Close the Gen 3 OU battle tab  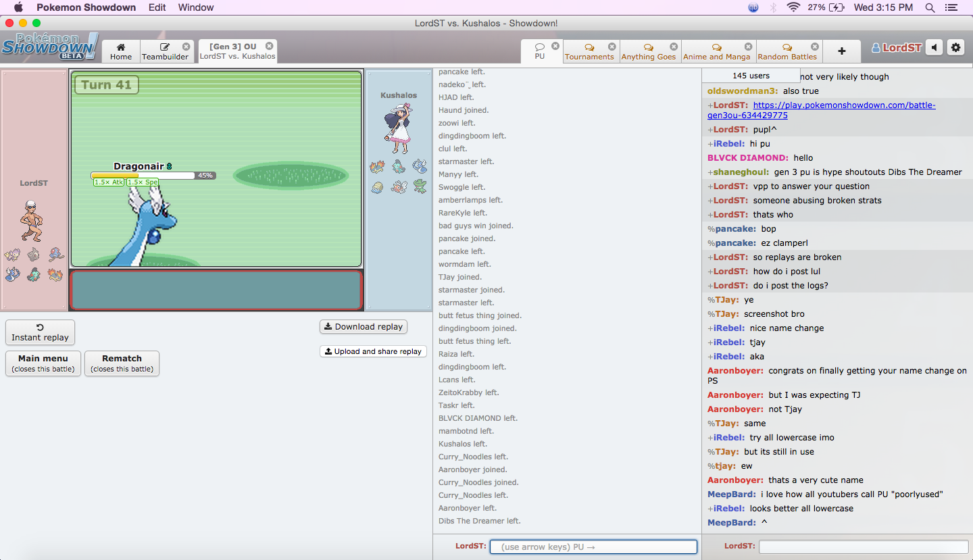coord(269,47)
